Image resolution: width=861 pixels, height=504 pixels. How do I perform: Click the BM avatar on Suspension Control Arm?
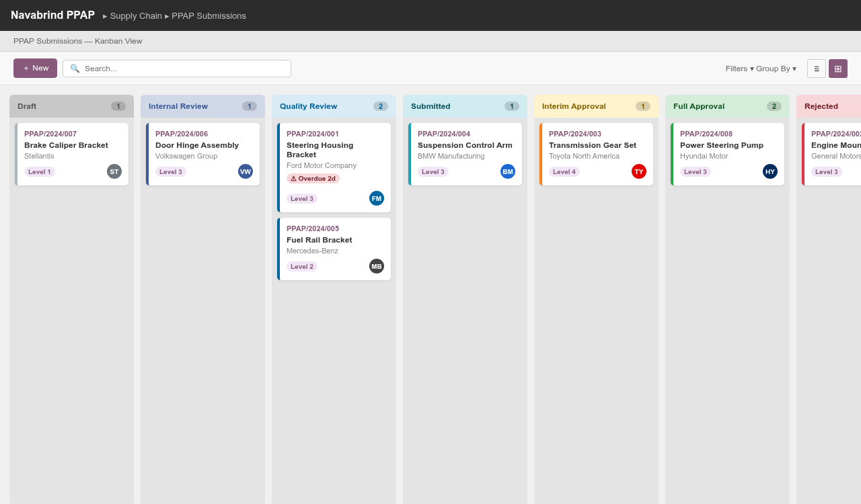(x=508, y=171)
